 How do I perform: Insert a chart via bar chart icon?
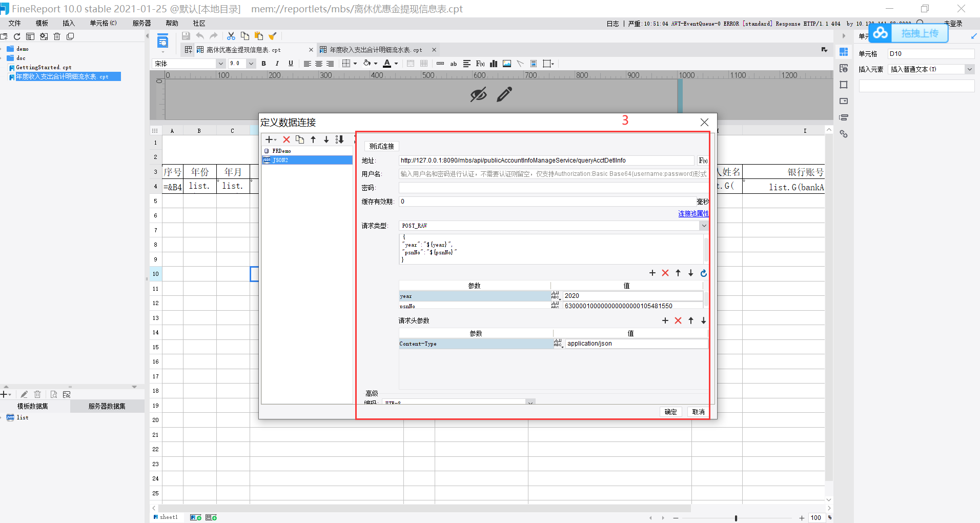click(494, 64)
